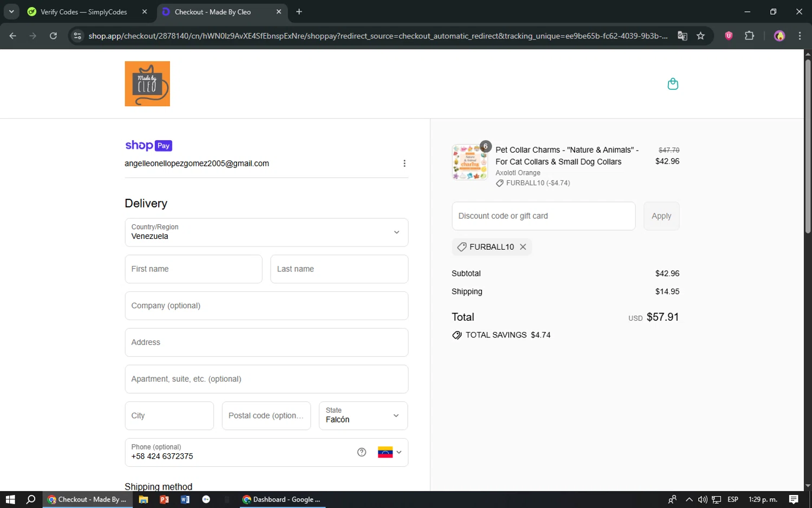Click the phone number help icon
Image resolution: width=812 pixels, height=508 pixels.
(x=362, y=452)
